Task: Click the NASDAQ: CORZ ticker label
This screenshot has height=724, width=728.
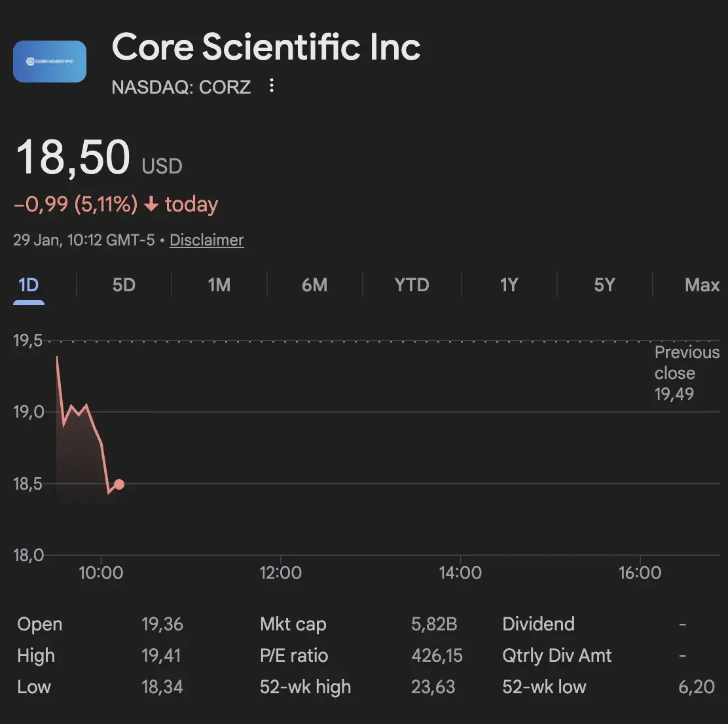Action: coord(181,87)
